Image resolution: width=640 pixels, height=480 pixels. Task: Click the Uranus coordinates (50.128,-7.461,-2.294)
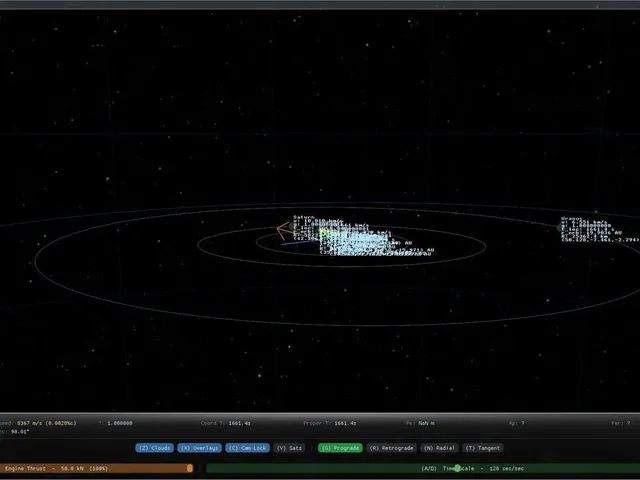pyautogui.click(x=600, y=240)
